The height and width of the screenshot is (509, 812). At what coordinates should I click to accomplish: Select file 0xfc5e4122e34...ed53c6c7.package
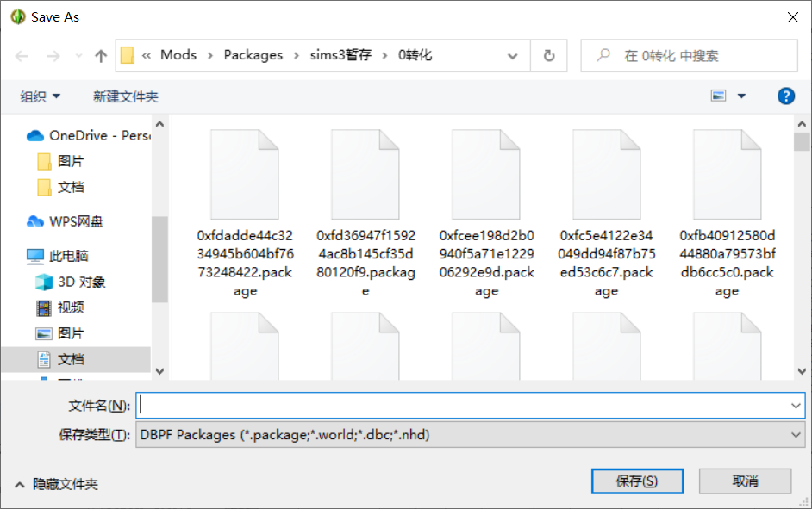[x=606, y=213]
